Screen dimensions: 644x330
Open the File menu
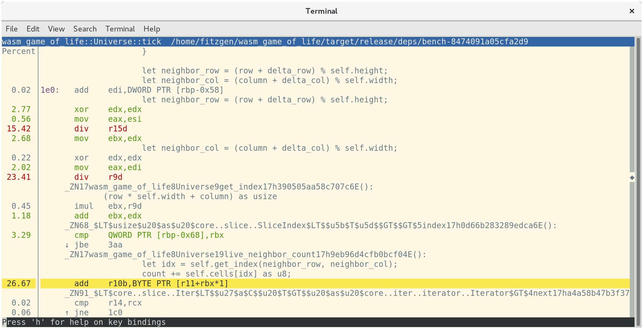point(12,29)
